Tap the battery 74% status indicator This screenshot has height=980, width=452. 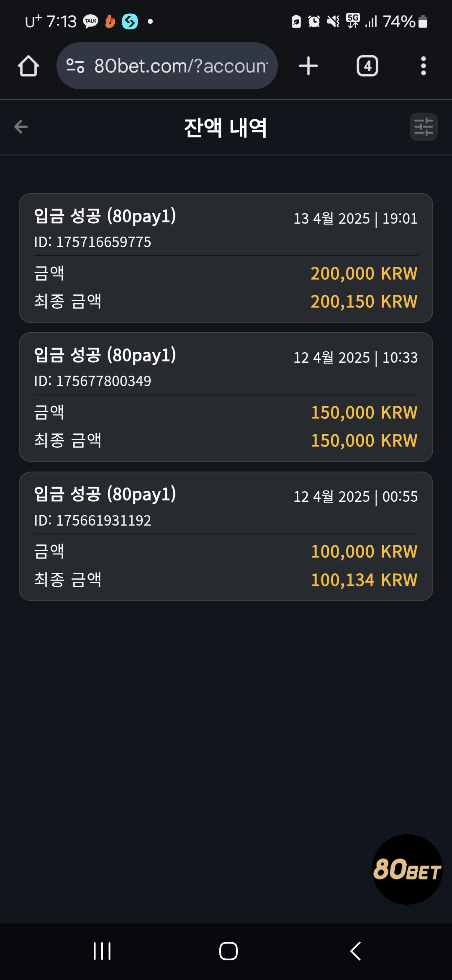point(405,21)
